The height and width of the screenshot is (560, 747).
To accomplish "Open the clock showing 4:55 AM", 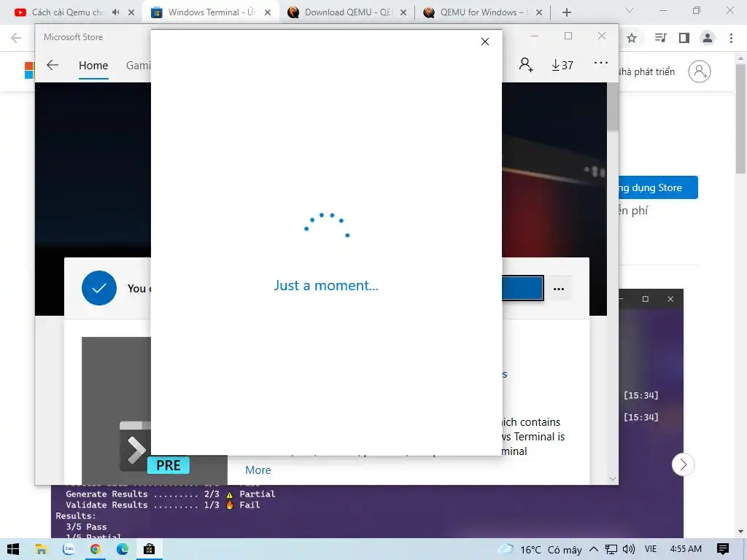I will 686,549.
